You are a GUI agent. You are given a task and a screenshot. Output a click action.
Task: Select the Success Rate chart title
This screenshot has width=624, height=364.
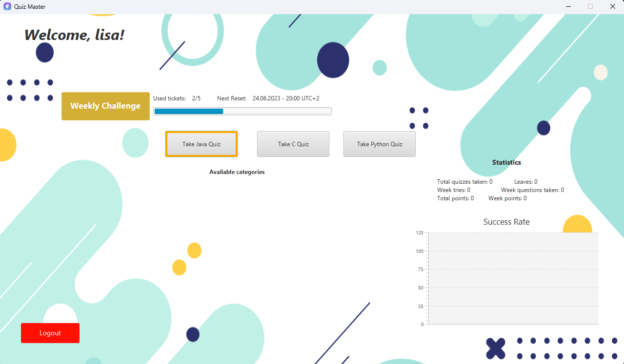tap(506, 222)
